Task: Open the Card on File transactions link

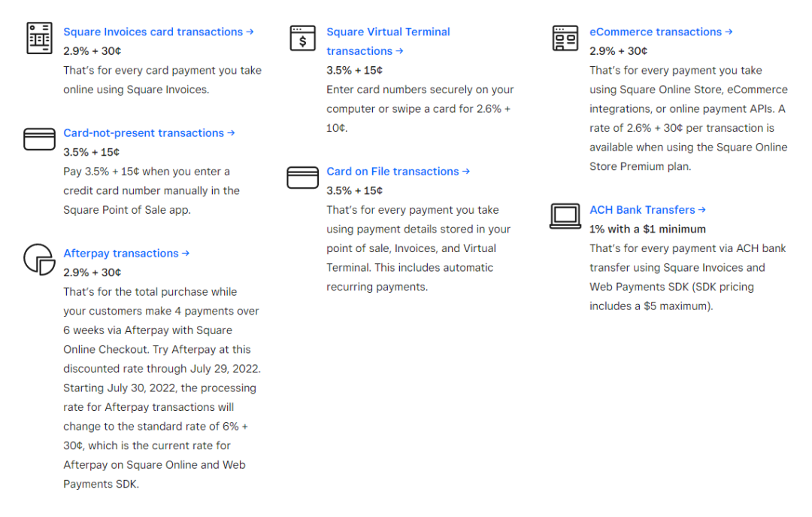Action: coord(398,171)
